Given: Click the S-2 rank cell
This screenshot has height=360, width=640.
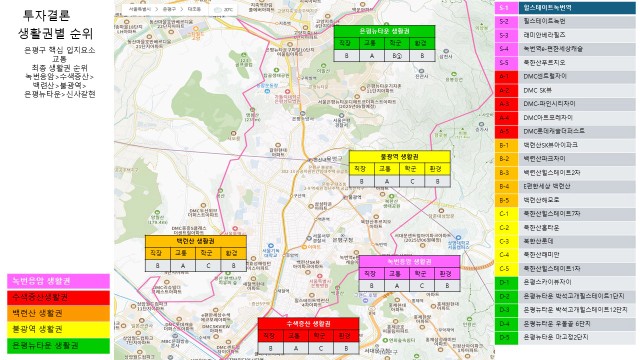Looking at the screenshot, I should tap(506, 22).
